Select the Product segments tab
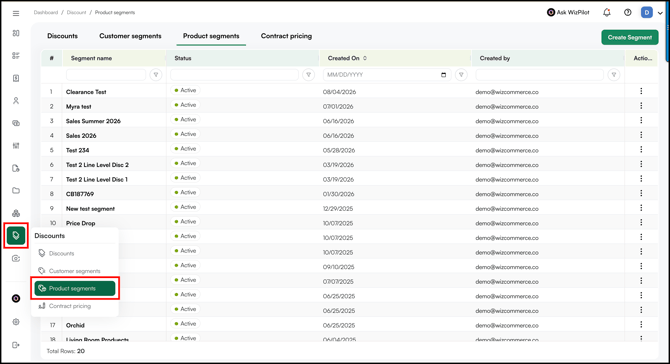Image resolution: width=670 pixels, height=364 pixels. [211, 36]
